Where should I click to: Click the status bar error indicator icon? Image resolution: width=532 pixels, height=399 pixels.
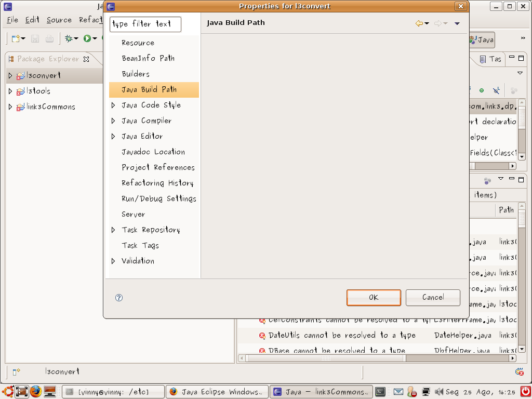tap(519, 372)
